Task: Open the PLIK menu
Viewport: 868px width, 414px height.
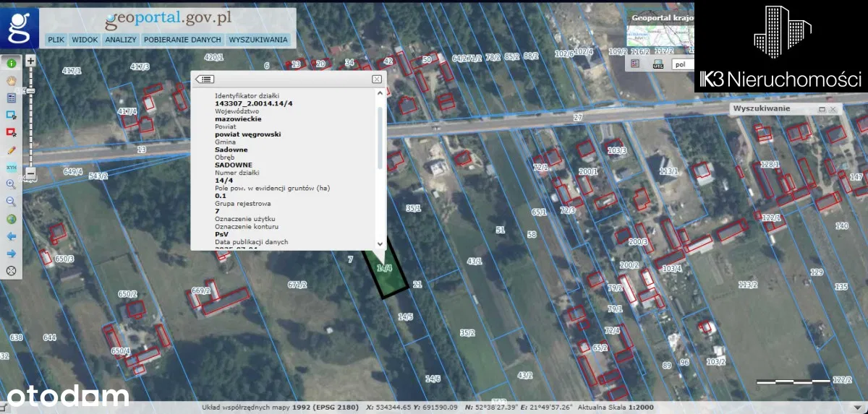Action: coord(56,40)
